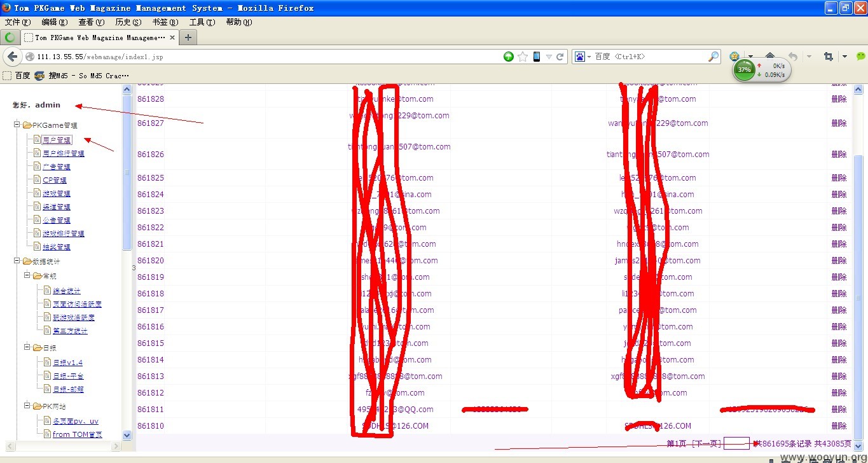This screenshot has width=868, height=463.
Task: Click the home icon in the toolbar
Action: point(770,57)
